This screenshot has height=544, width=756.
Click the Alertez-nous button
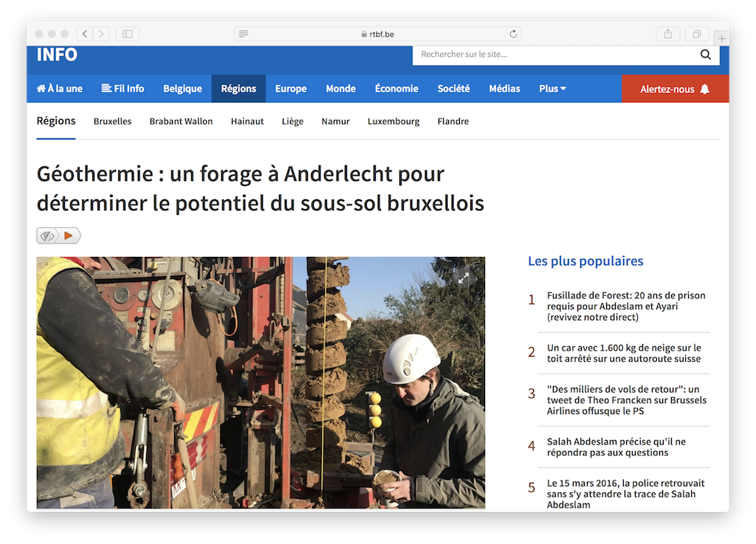coord(675,89)
